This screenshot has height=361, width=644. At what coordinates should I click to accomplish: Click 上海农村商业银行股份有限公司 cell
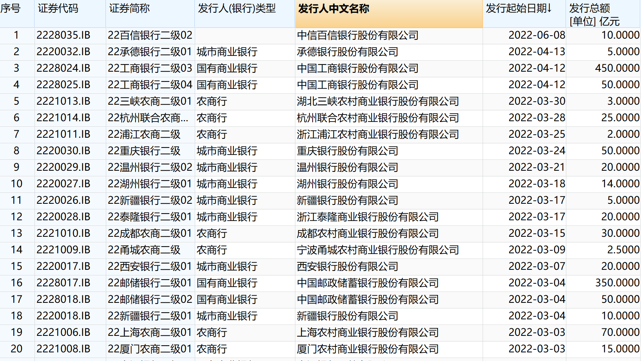tap(368, 332)
